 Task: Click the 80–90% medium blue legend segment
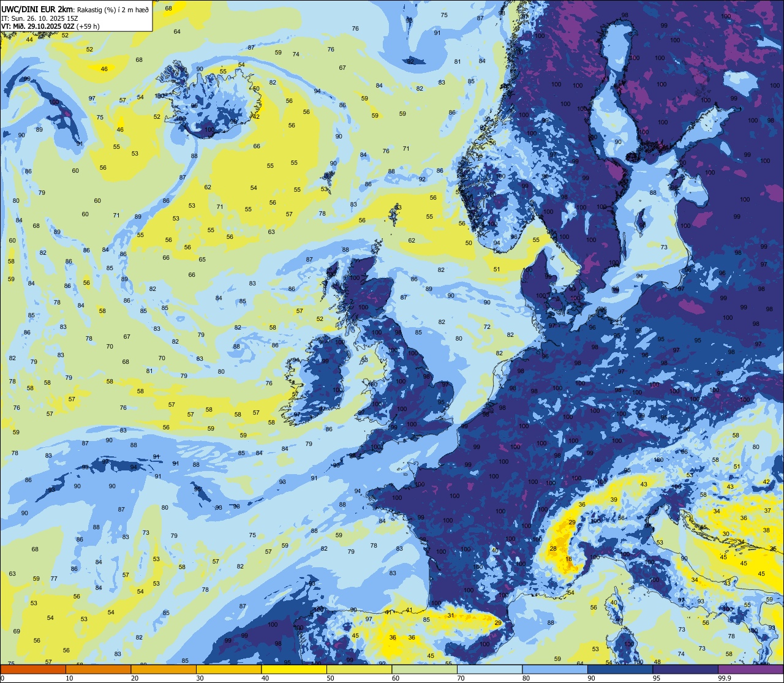click(555, 669)
